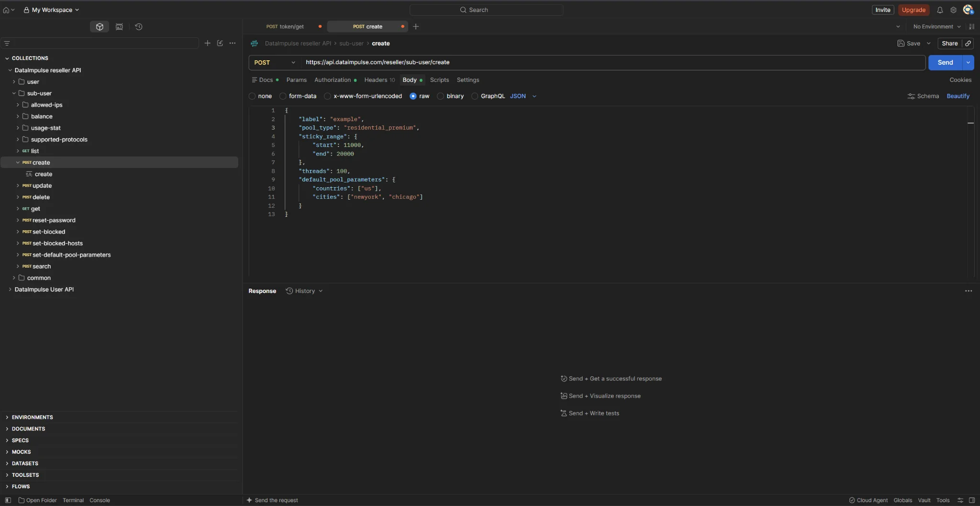The width and height of the screenshot is (980, 506).
Task: Expand the DataImpulse User API collection
Action: [x=44, y=290]
